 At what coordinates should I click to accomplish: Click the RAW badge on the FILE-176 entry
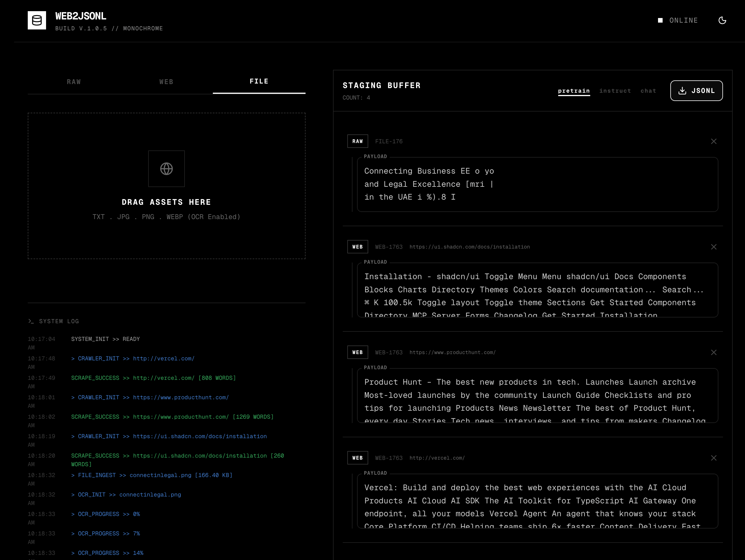click(358, 141)
